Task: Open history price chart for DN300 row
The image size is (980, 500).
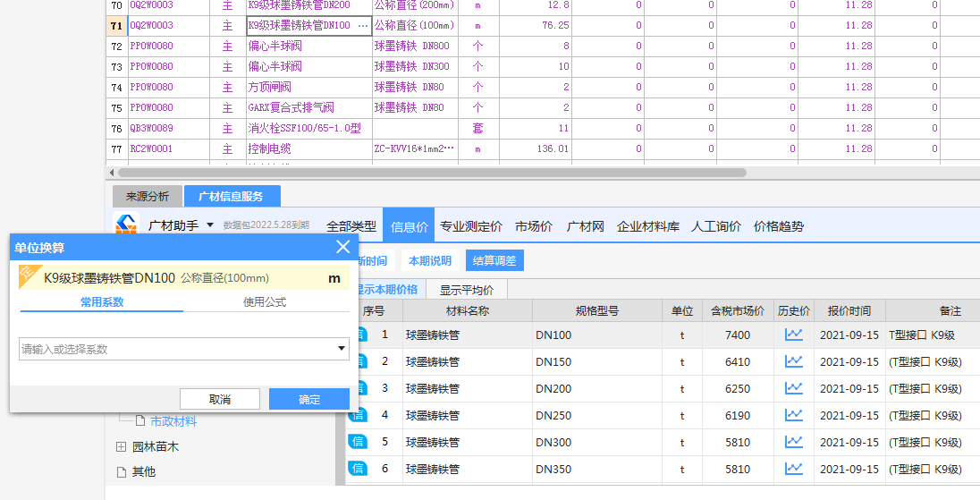Action: coord(793,443)
